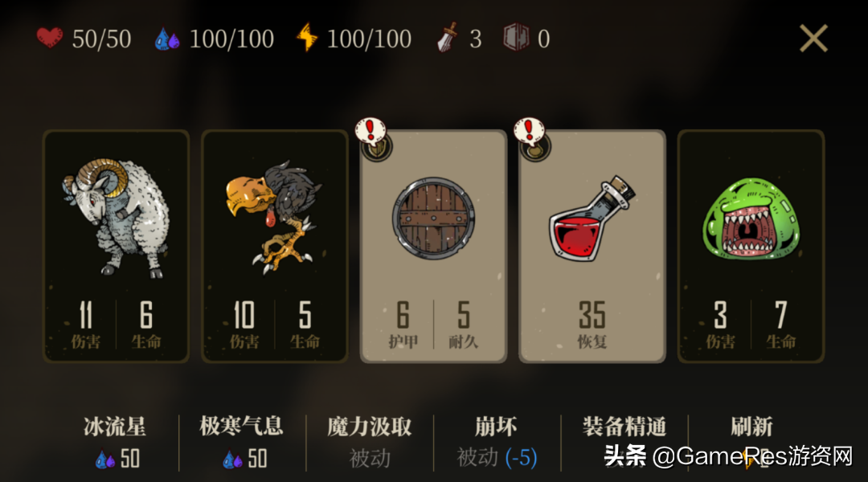Click the 50/50 health value
Image resolution: width=868 pixels, height=482 pixels.
[x=102, y=39]
